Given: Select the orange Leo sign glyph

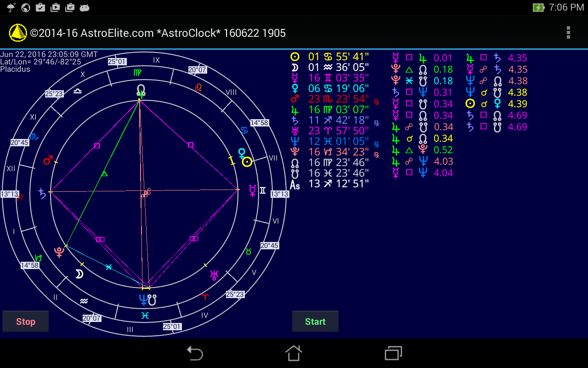Looking at the screenshot, I should (x=198, y=87).
